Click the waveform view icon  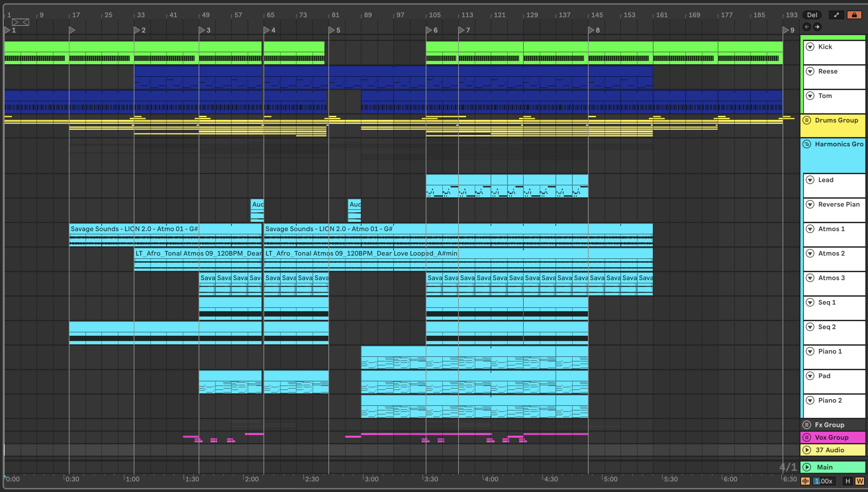805,481
